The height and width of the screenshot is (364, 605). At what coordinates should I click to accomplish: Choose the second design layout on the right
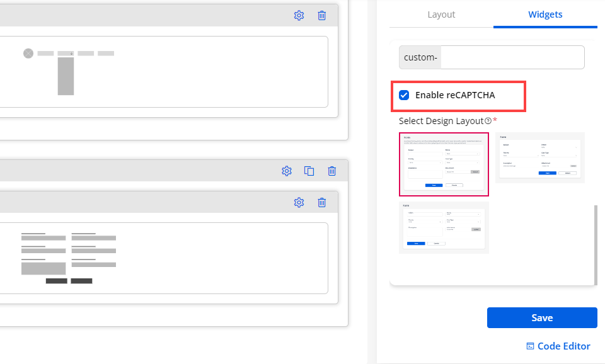pos(540,157)
